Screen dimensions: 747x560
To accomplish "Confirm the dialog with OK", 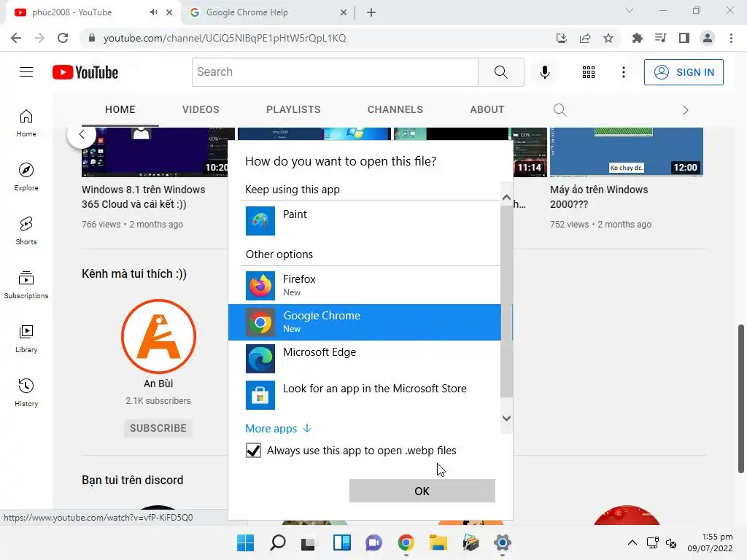I will [422, 491].
